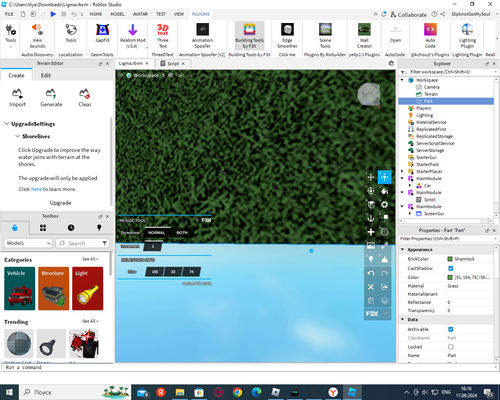Select the F3X Resize tool
The height and width of the screenshot is (400, 500).
coord(384,177)
